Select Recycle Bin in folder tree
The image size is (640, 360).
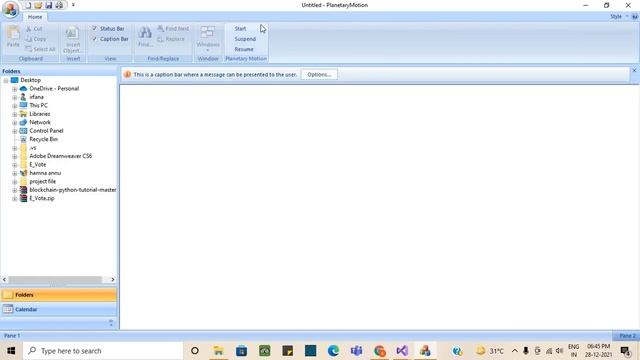(x=43, y=139)
